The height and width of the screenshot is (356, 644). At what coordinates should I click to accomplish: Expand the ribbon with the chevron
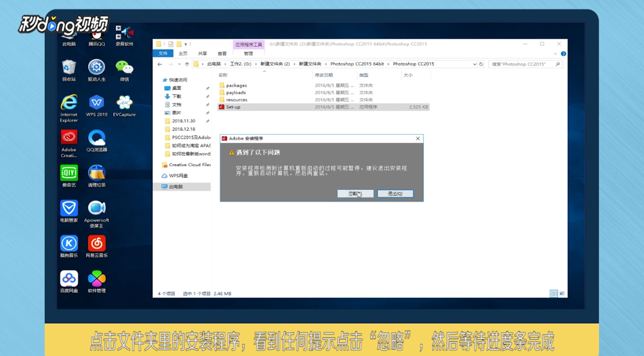tap(555, 54)
